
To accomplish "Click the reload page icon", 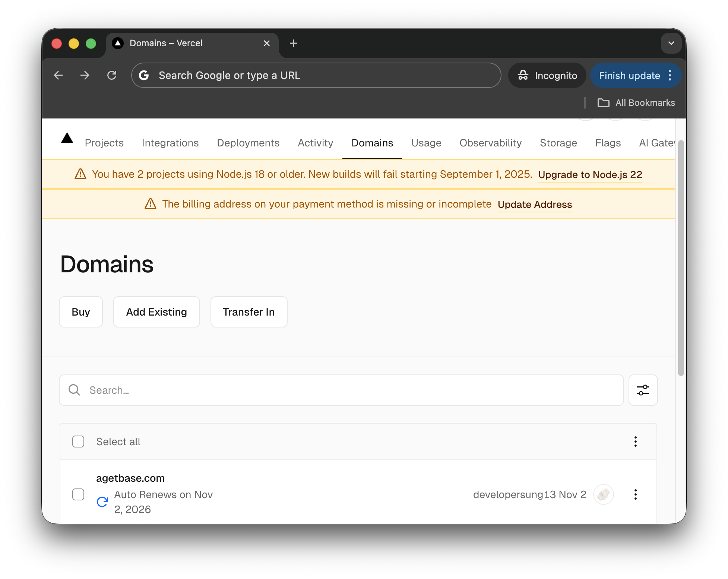I will coord(112,75).
